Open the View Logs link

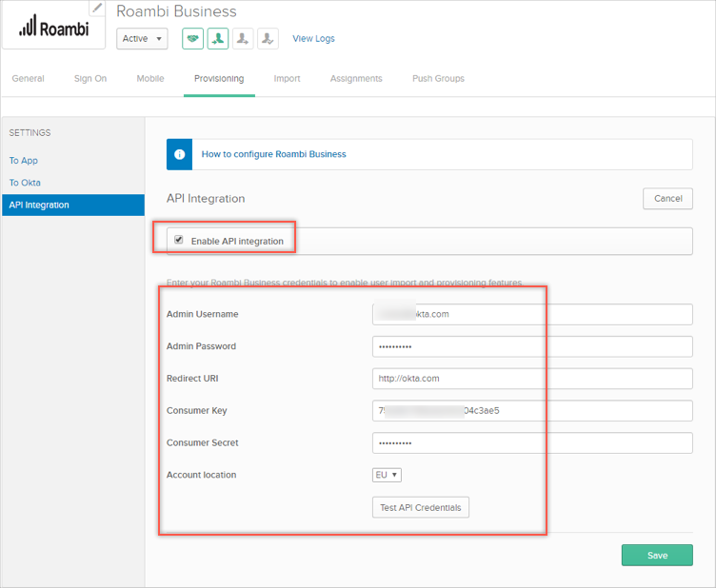click(x=313, y=39)
